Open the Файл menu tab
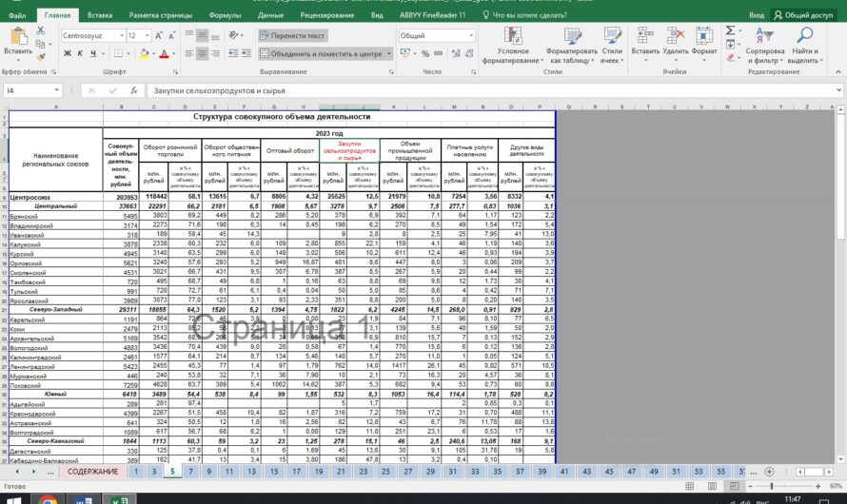Image resolution: width=847 pixels, height=504 pixels. (x=17, y=15)
